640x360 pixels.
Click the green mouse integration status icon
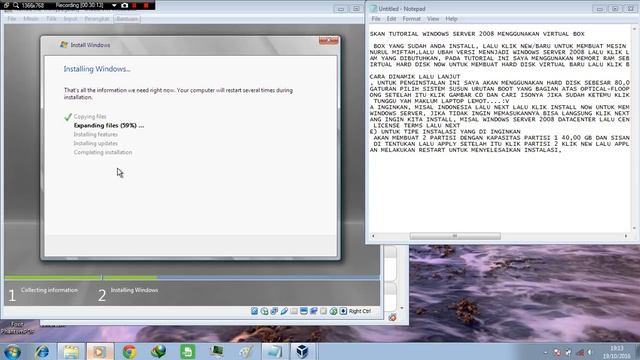[x=333, y=311]
